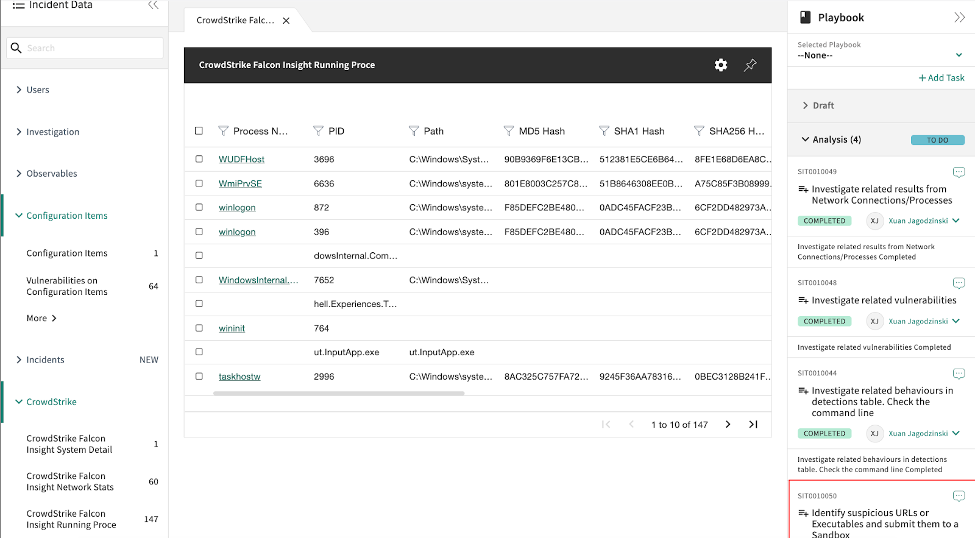Collapse the Analysis (4) group

(805, 140)
